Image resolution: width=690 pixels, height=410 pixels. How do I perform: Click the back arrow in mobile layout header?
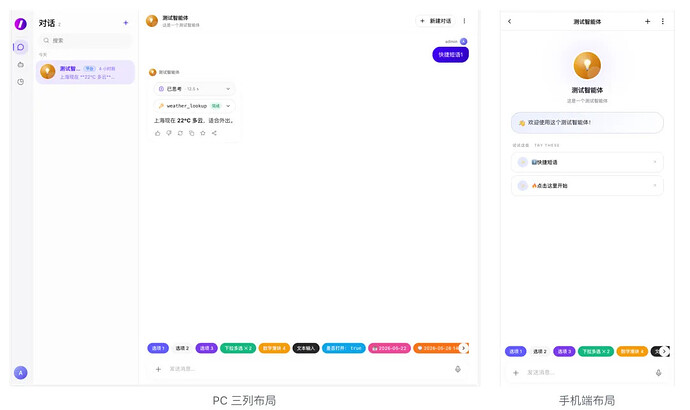pos(510,21)
